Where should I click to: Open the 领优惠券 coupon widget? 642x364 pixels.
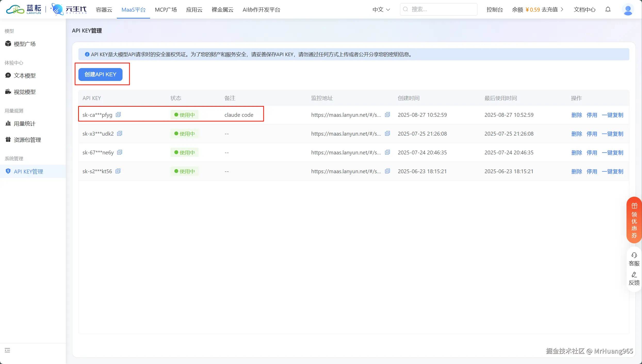coord(634,220)
